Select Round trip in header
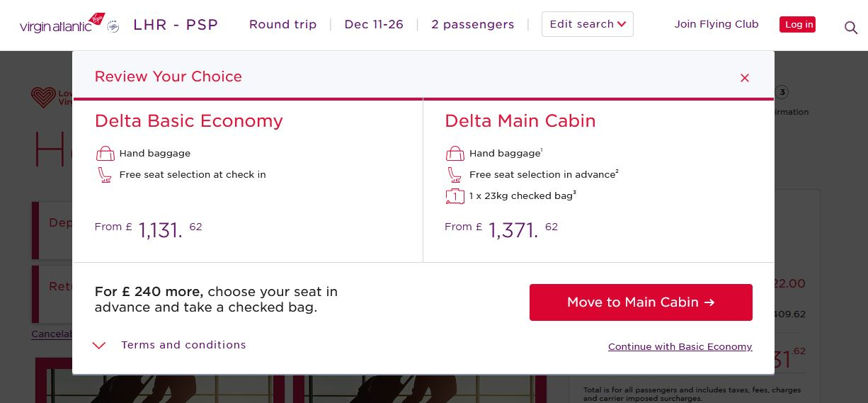Viewport: 868px width, 403px height. point(283,24)
